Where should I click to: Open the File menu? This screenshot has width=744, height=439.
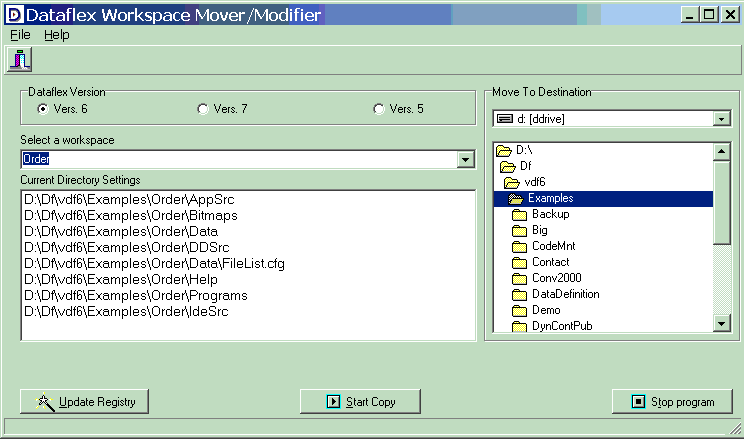click(x=20, y=35)
